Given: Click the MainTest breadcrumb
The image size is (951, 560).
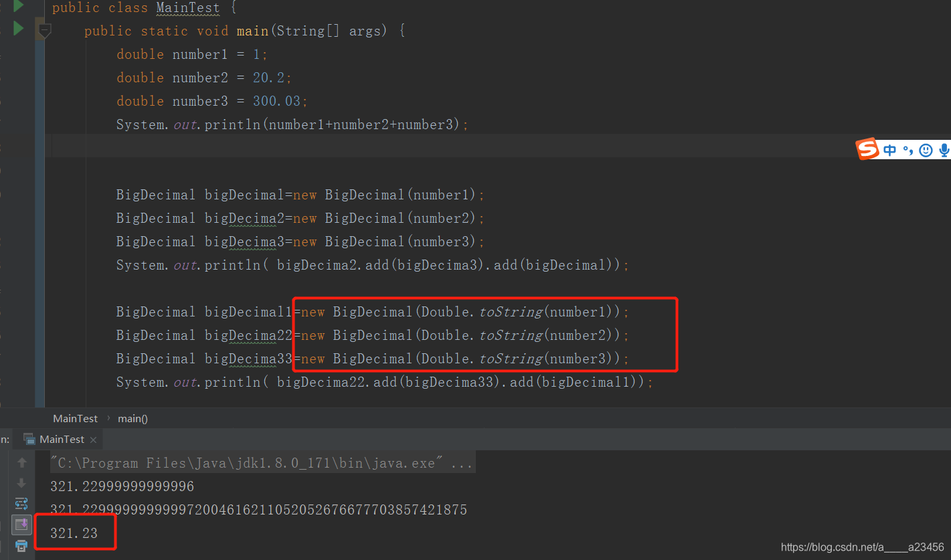Looking at the screenshot, I should pos(76,418).
